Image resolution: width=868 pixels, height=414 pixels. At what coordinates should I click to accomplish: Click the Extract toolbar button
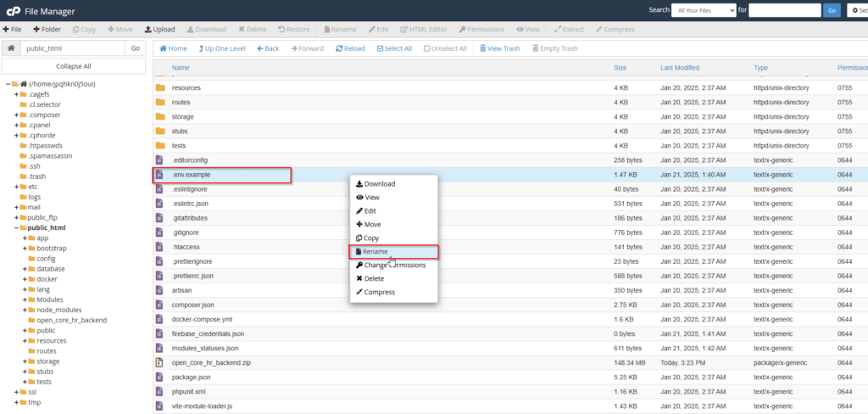(569, 30)
